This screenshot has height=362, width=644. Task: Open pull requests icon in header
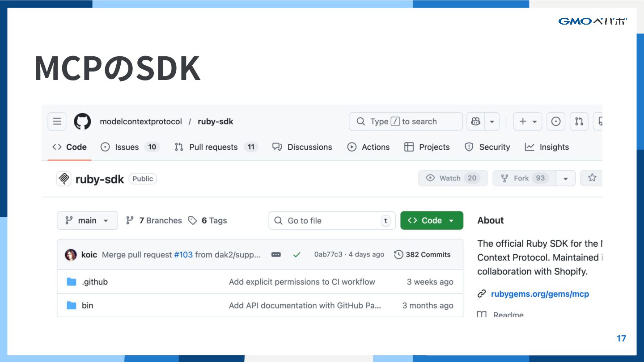coord(579,122)
